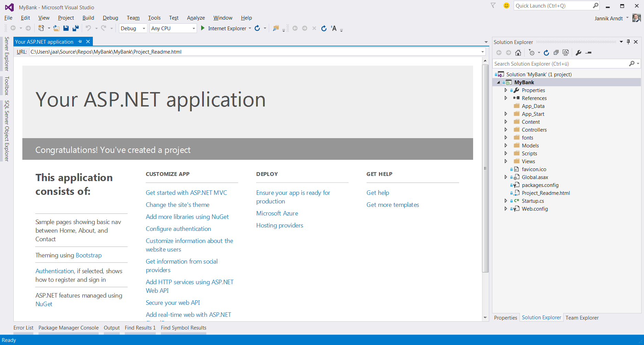644x345 pixels.
Task: Click the Quick Launch magnifier icon
Action: coord(596,5)
